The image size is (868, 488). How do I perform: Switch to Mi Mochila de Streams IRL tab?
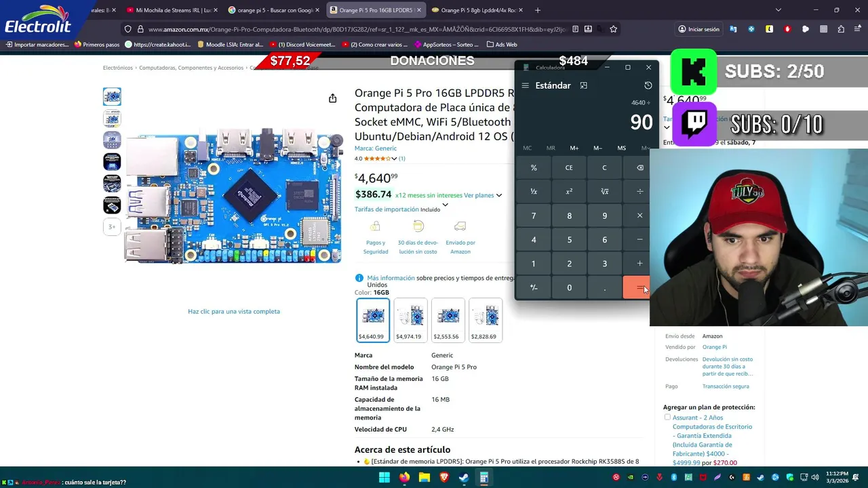coord(172,10)
